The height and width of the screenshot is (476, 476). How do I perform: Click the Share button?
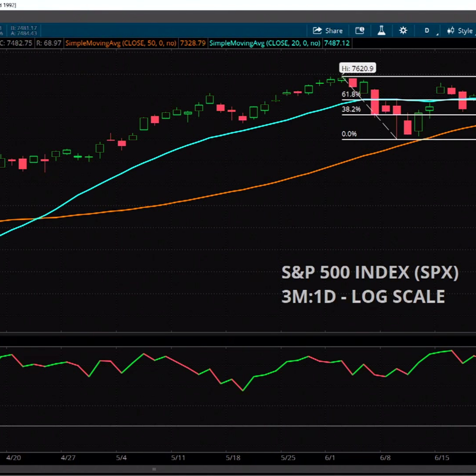[x=328, y=31]
